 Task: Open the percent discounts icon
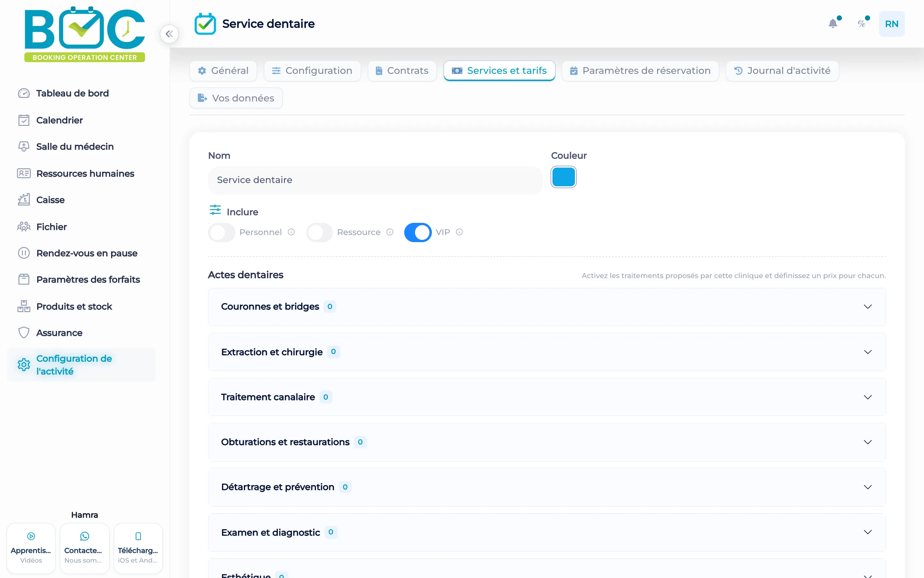point(861,24)
